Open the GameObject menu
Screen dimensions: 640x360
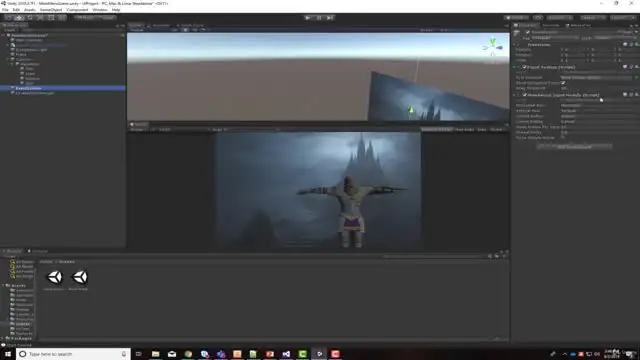point(51,10)
